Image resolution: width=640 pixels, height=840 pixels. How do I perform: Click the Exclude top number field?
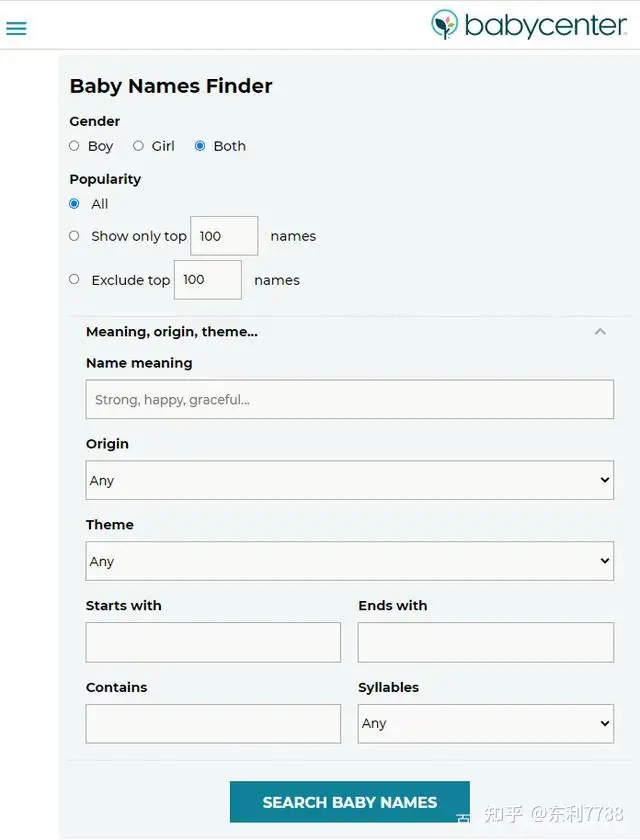[x=208, y=280]
